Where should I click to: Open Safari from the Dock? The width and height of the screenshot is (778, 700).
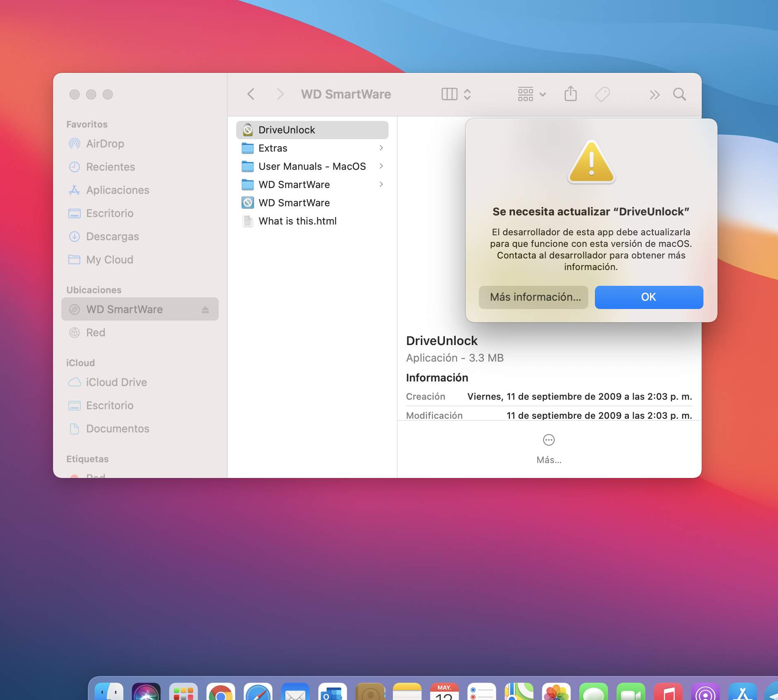258,692
